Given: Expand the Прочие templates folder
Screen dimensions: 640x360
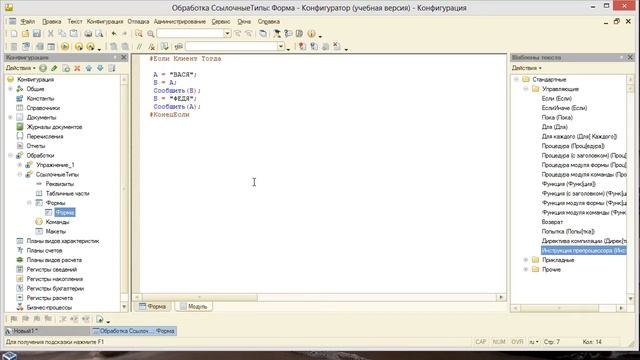Looking at the screenshot, I should 526,269.
